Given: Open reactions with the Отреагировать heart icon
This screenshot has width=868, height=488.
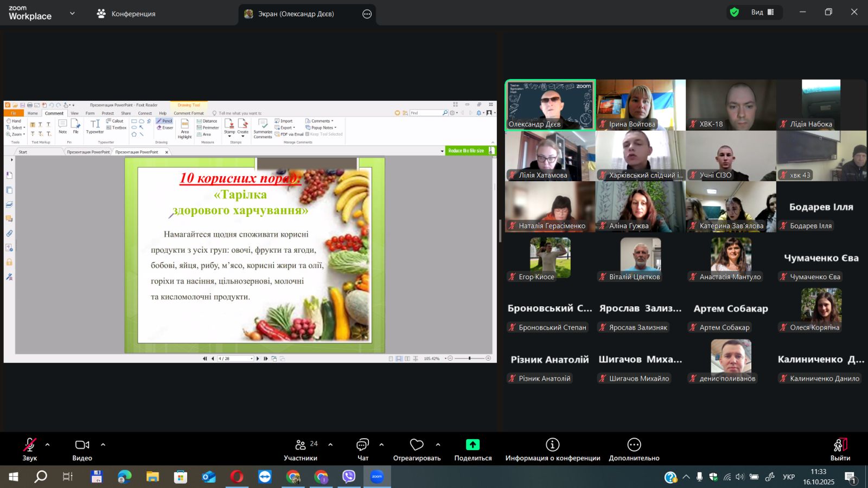Looking at the screenshot, I should pyautogui.click(x=417, y=445).
